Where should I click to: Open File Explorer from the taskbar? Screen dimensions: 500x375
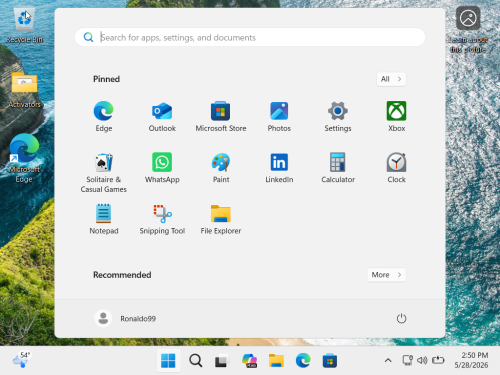point(276,361)
